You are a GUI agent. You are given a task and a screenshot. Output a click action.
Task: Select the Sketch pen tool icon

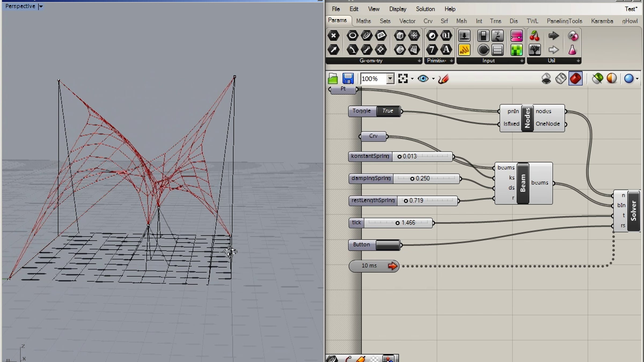tap(443, 79)
